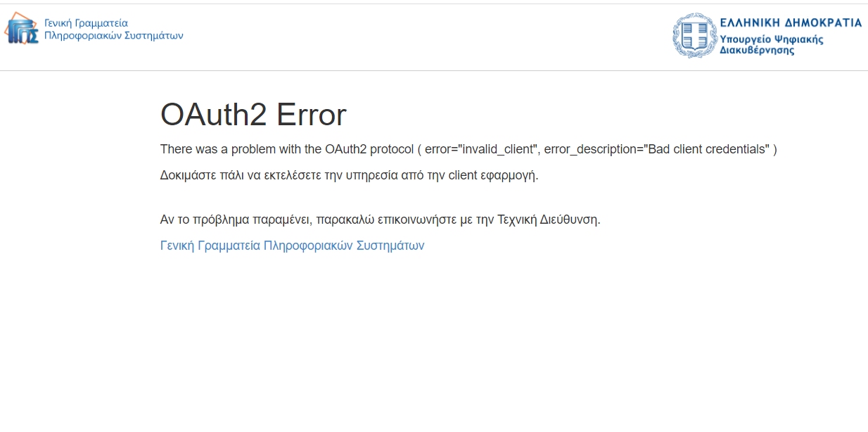Click header text "Γενική Γραμματεία" beside the logo
This screenshot has width=868, height=432.
tap(86, 23)
